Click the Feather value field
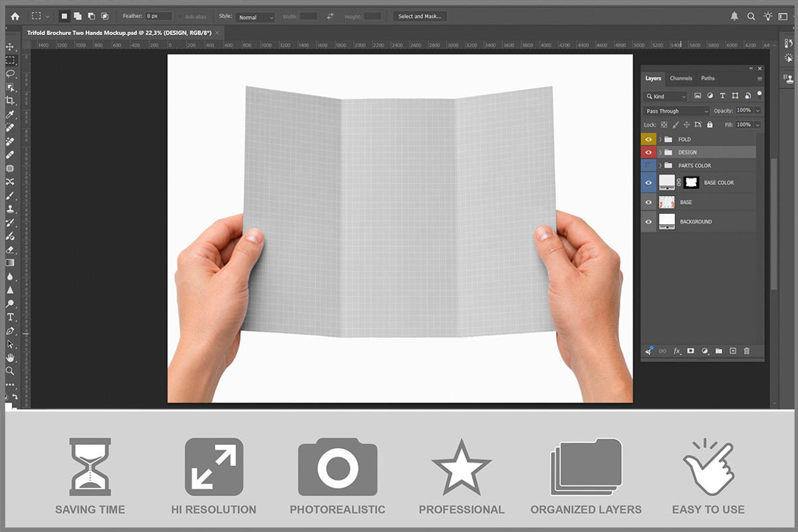Screen dimensions: 798x532 click(x=158, y=16)
